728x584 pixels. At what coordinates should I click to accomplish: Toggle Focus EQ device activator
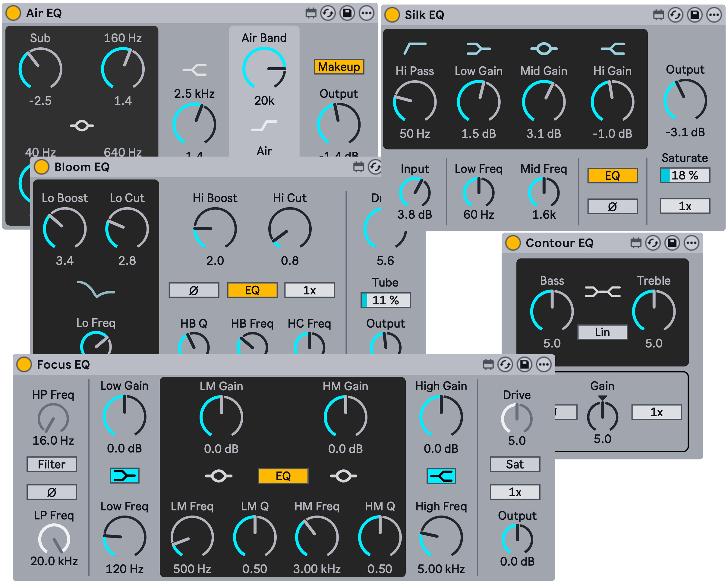pyautogui.click(x=24, y=365)
